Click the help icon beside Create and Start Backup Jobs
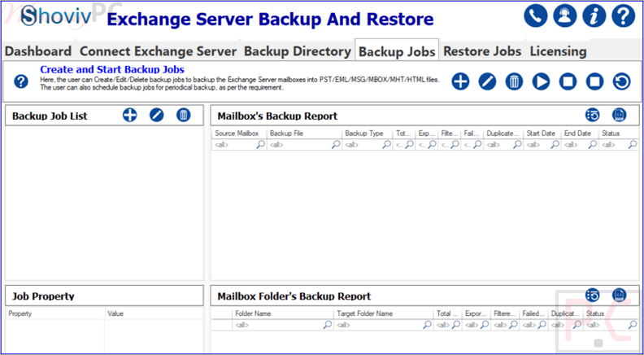This screenshot has width=644, height=355. pyautogui.click(x=21, y=81)
